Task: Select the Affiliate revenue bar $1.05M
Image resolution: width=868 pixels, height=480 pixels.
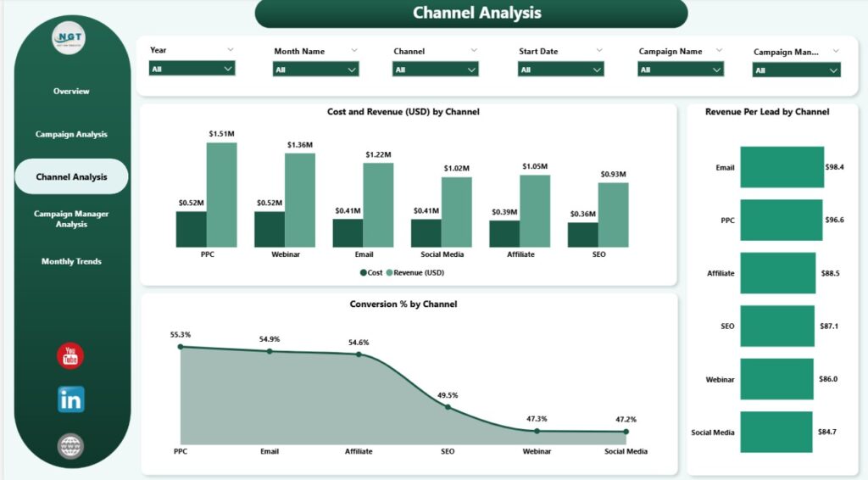Action: (535, 211)
